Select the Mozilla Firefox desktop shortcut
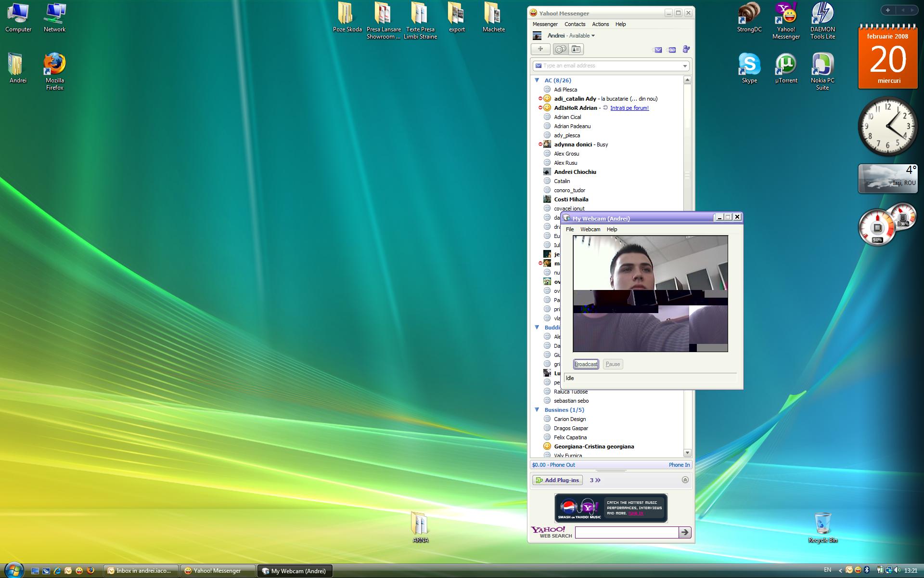Image resolution: width=924 pixels, height=578 pixels. click(55, 71)
